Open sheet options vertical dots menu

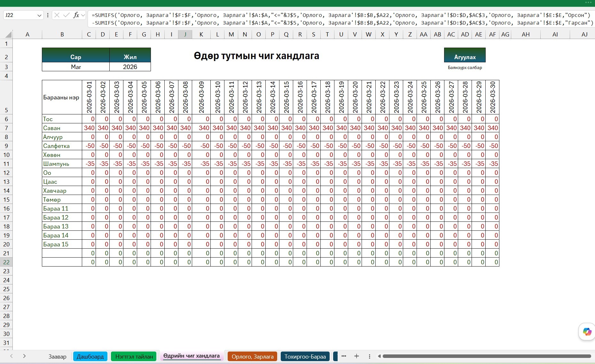click(x=369, y=356)
